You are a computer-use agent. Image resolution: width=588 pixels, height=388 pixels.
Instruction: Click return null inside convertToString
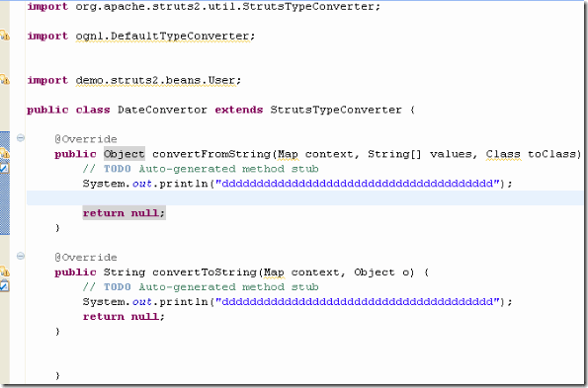coord(124,317)
